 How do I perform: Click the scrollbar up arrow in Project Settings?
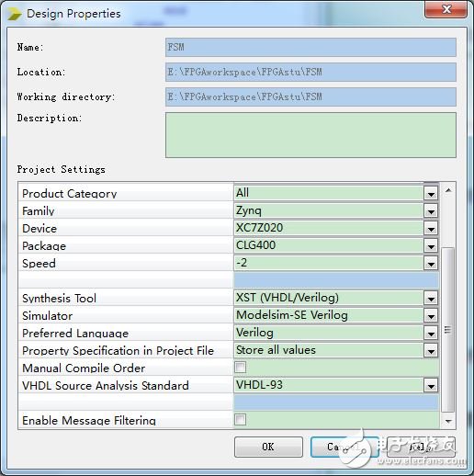click(448, 190)
